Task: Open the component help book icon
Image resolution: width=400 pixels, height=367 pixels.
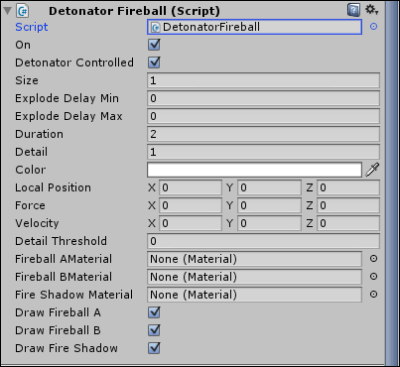Action: pyautogui.click(x=354, y=10)
